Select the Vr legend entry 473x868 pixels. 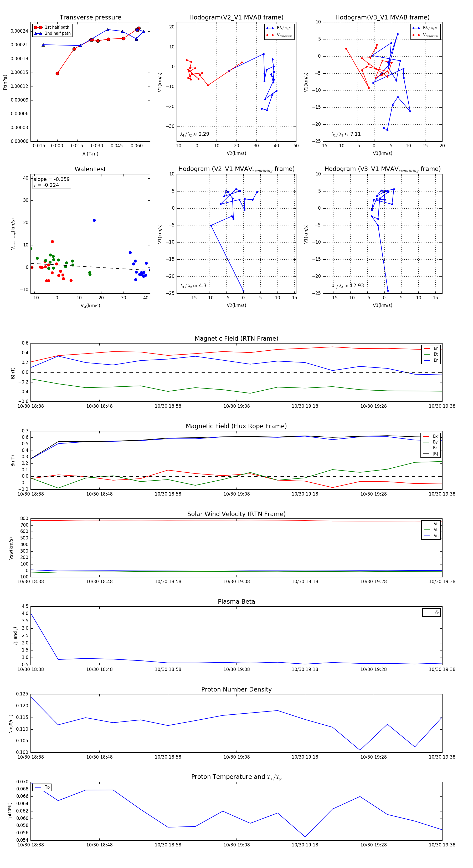tap(431, 524)
